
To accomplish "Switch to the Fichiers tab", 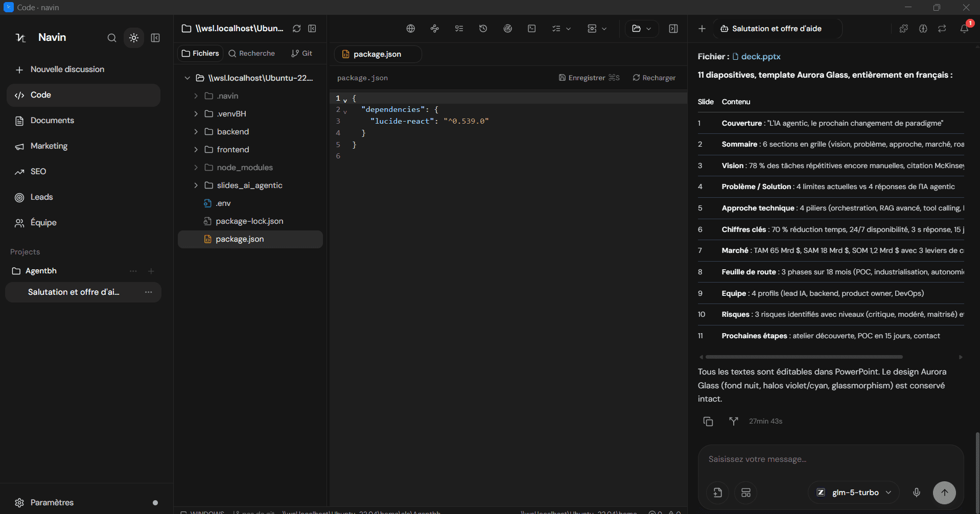I will click(x=200, y=53).
